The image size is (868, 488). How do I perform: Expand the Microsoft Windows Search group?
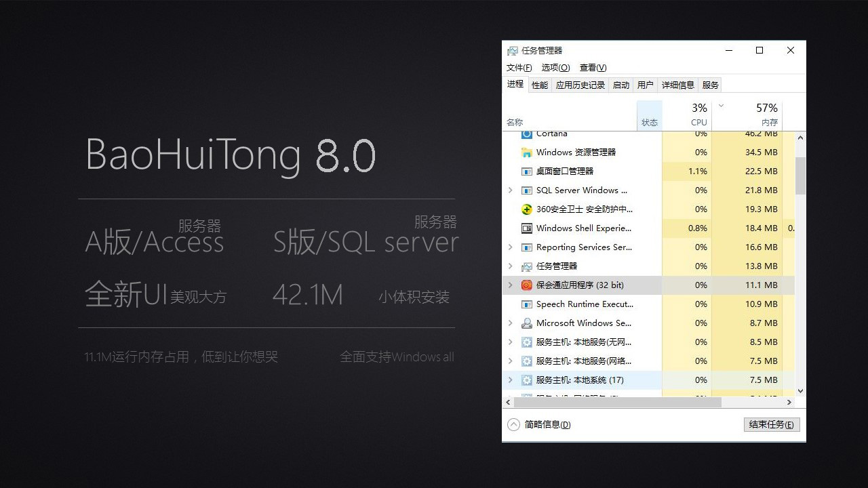[x=511, y=323]
